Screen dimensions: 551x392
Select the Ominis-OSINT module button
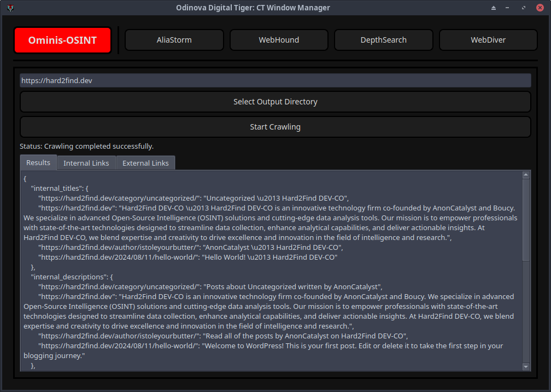(x=62, y=40)
